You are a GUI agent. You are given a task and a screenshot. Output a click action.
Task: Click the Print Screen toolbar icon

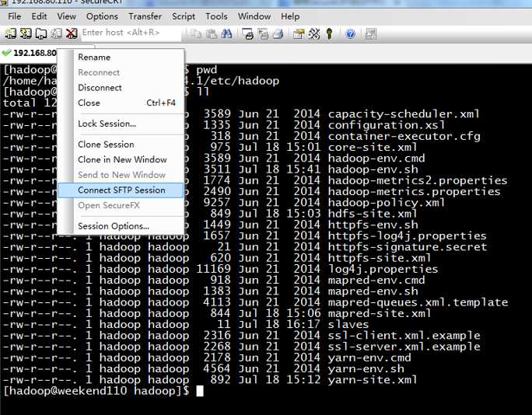[248, 33]
